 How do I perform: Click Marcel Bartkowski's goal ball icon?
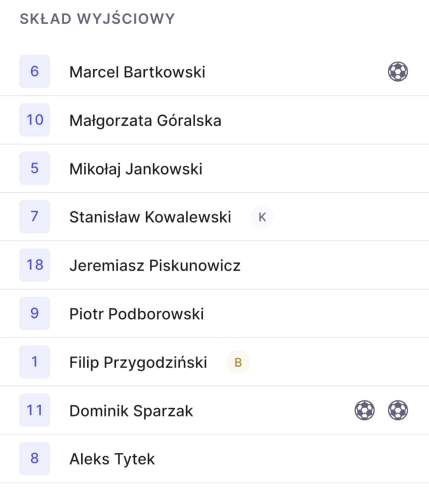pyautogui.click(x=398, y=72)
